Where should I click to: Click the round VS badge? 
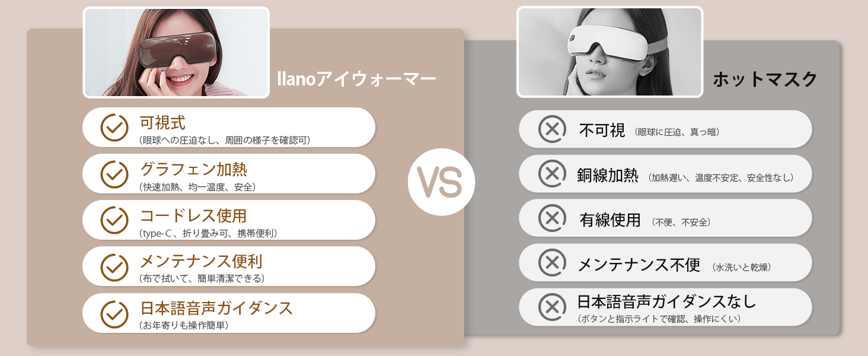[441, 182]
